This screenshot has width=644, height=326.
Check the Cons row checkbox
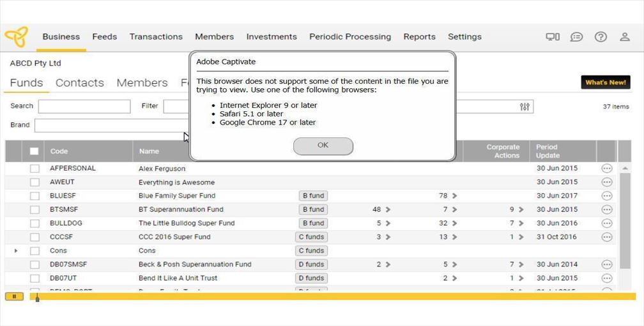click(35, 251)
